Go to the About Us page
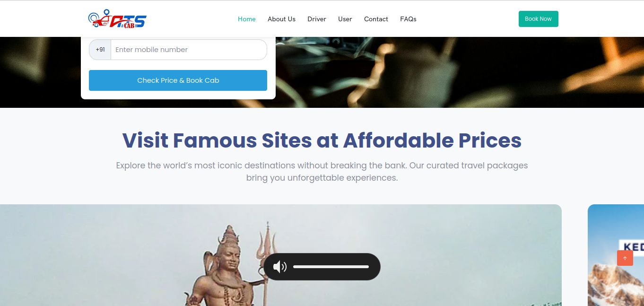The image size is (644, 306). [x=281, y=19]
